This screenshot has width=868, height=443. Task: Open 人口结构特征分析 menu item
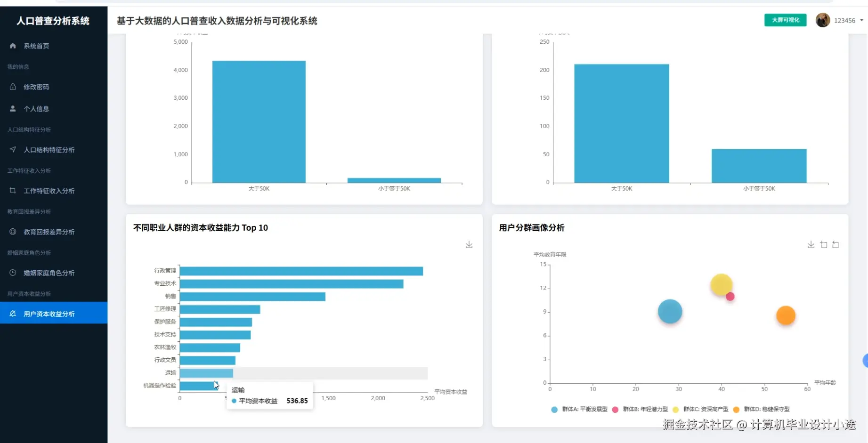(54, 150)
